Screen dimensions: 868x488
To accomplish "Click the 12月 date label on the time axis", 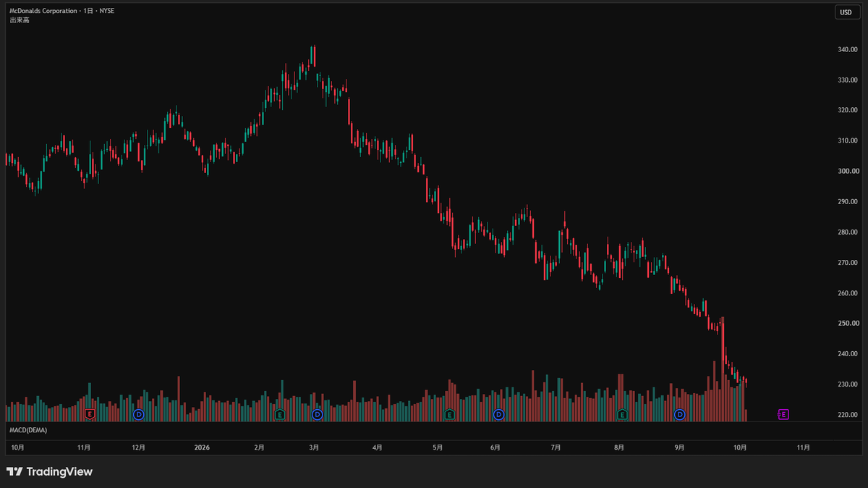I will tap(139, 448).
